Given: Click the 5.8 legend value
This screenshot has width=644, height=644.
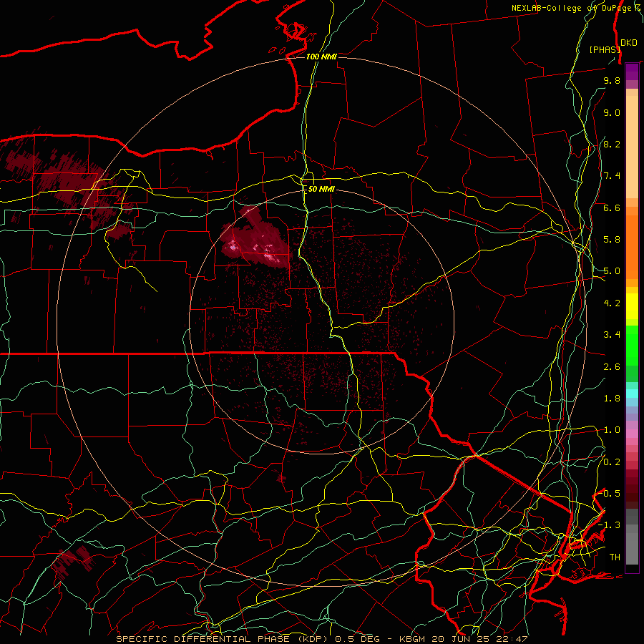Looking at the screenshot, I should (612, 240).
